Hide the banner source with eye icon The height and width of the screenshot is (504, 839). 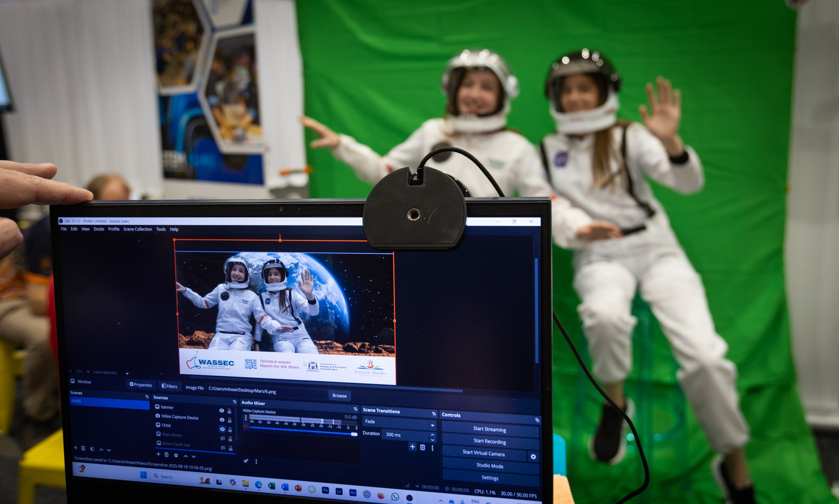(x=222, y=410)
